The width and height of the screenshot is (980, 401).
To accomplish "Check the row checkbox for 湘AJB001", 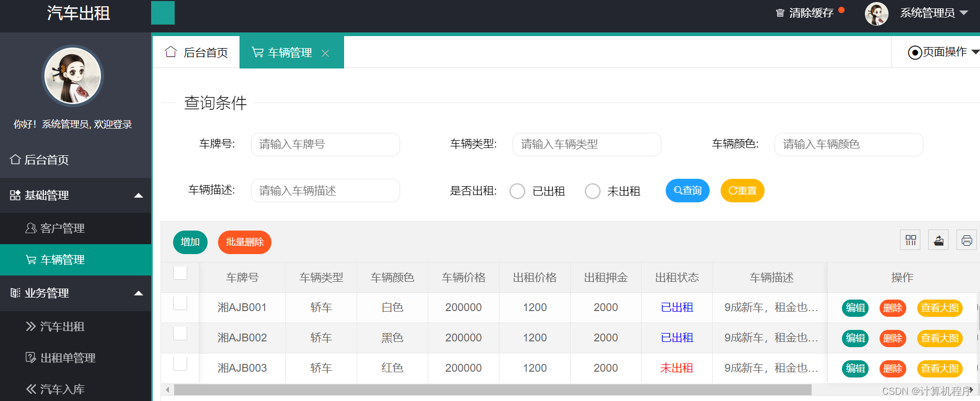I will (180, 303).
